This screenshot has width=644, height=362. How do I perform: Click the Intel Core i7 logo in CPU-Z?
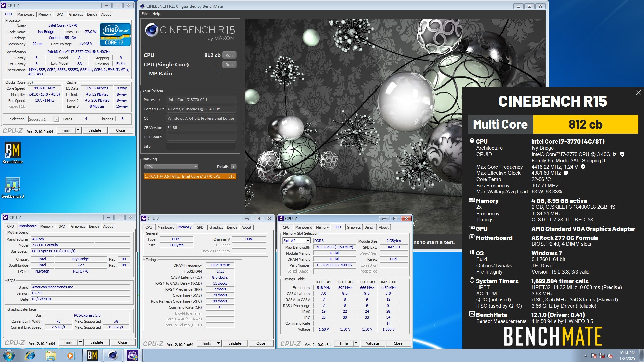[x=115, y=35]
